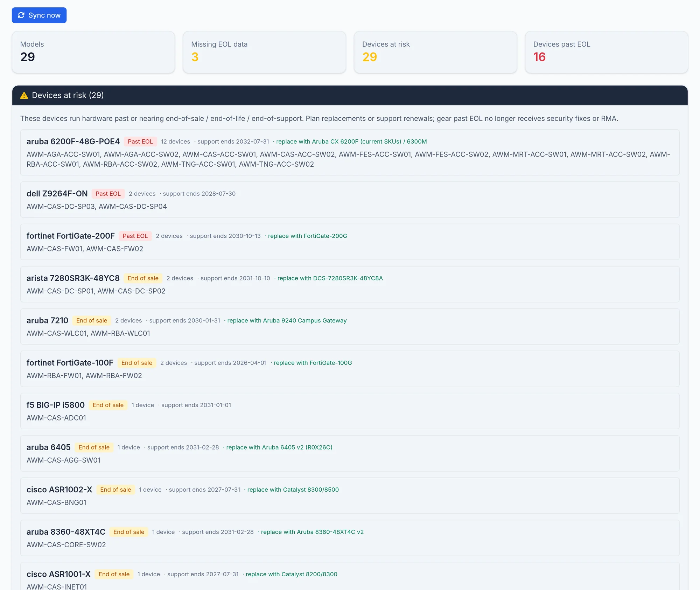Click replace with Catalyst 8300/8500 text
Viewport: 700px width, 590px height.
coord(293,490)
